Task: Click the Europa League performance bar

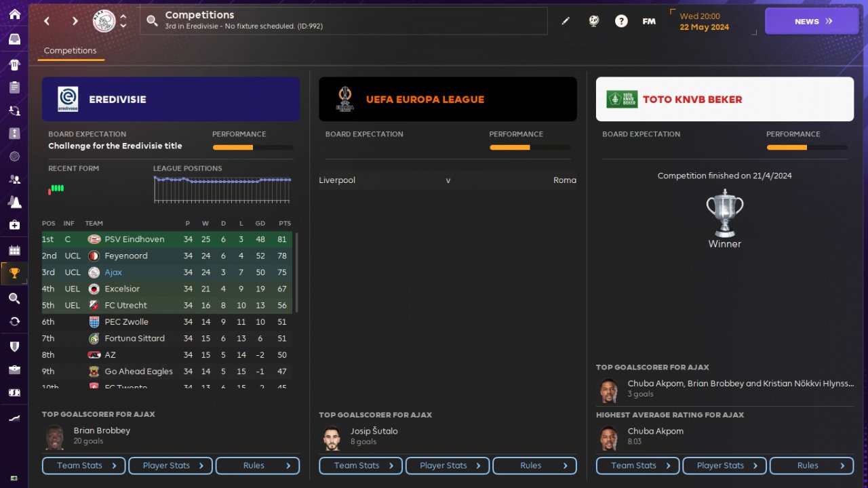Action: [x=530, y=147]
